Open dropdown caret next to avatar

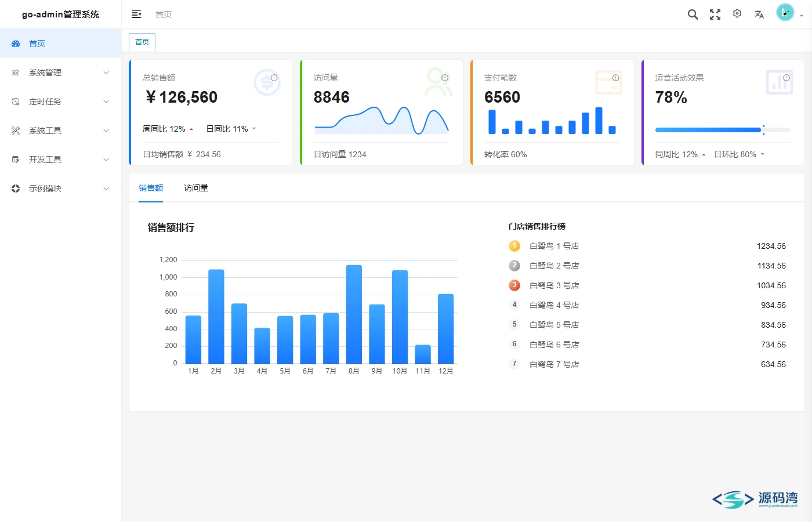[802, 16]
